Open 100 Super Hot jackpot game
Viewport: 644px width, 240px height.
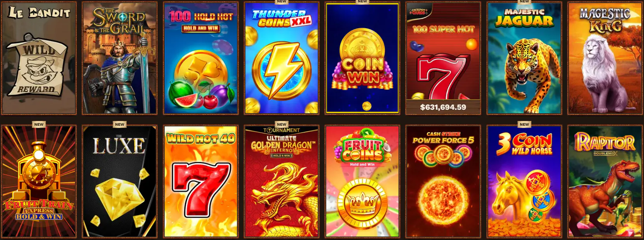point(443,58)
